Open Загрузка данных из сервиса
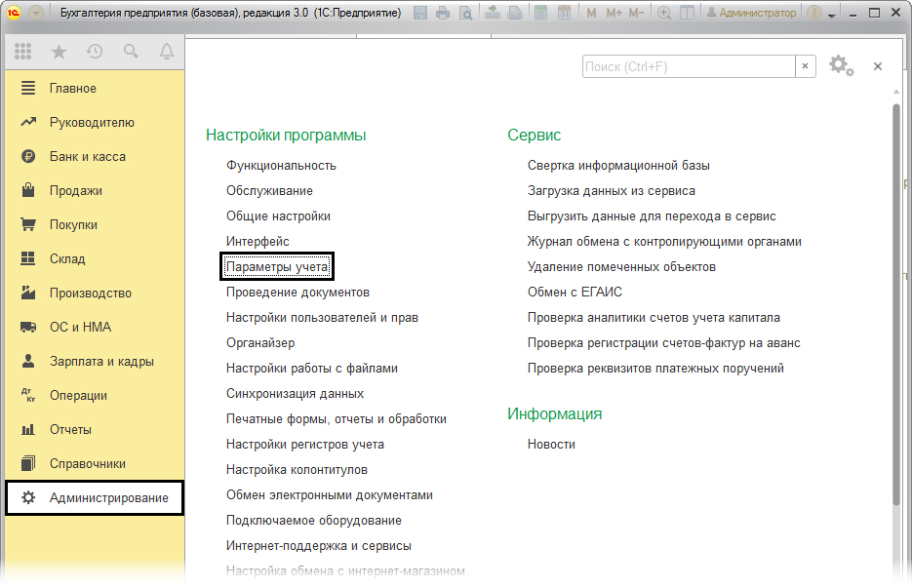 (x=612, y=191)
